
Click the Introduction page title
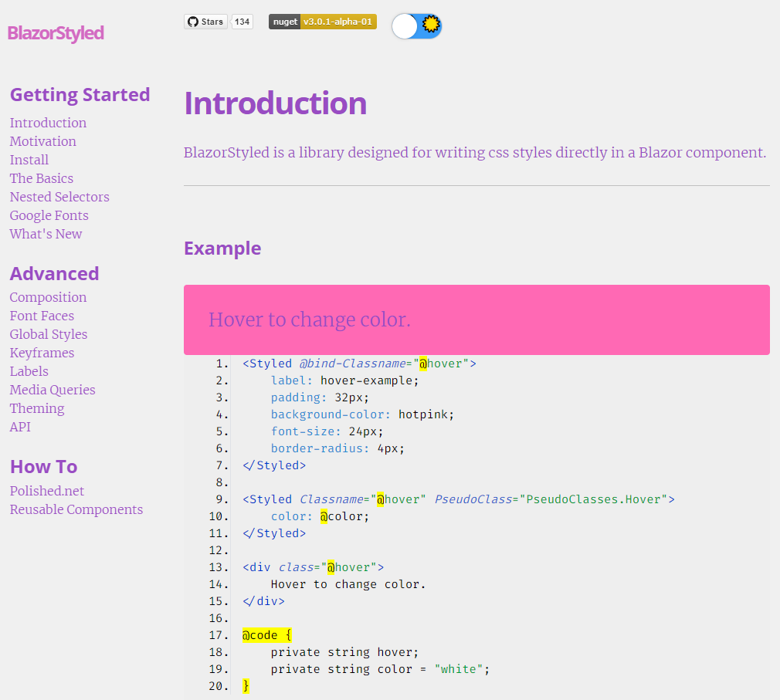(x=276, y=103)
